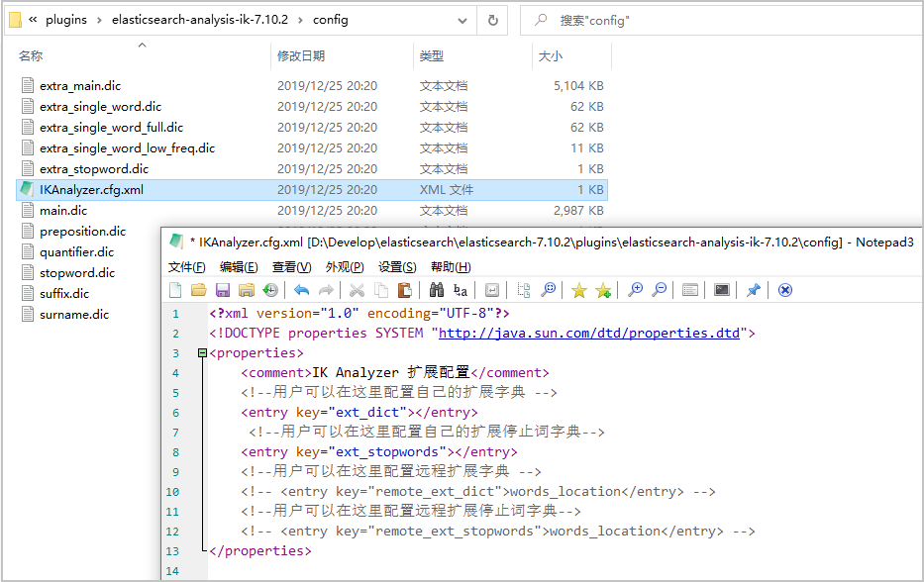Image resolution: width=924 pixels, height=582 pixels.
Task: Toggle the always-on-top pin
Action: [x=753, y=290]
